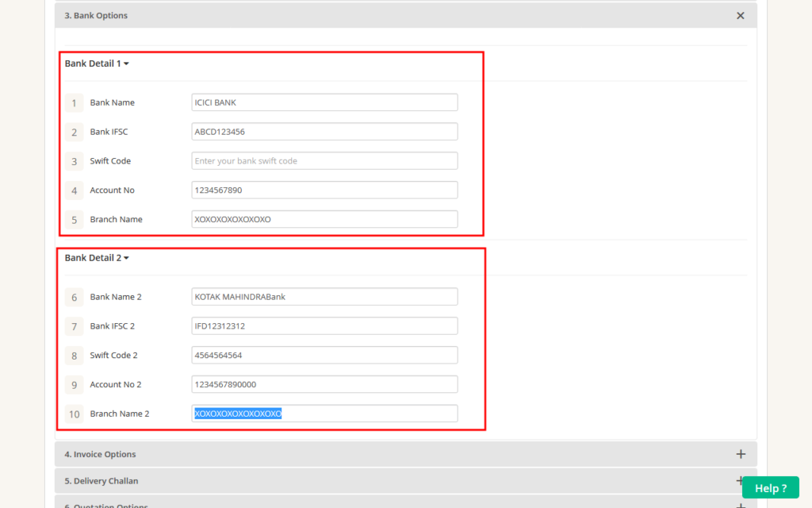
Task: Click the Account No field containing 1234567890
Action: pos(324,190)
